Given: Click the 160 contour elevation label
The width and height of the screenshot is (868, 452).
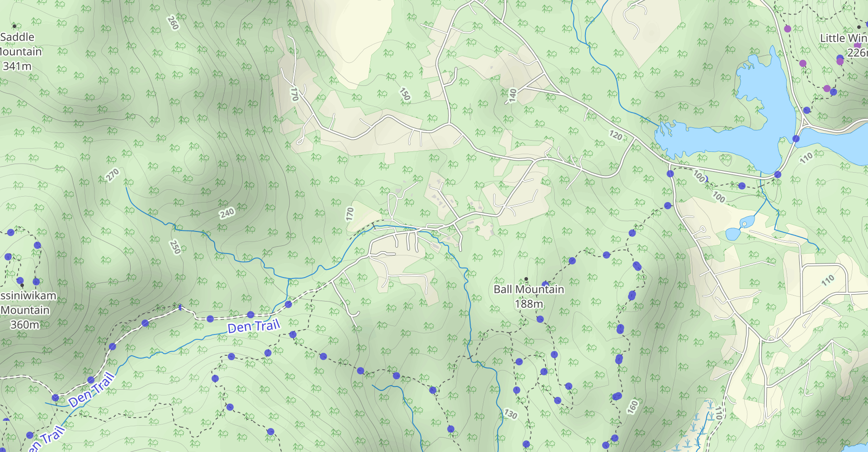Looking at the screenshot, I should coord(632,407).
